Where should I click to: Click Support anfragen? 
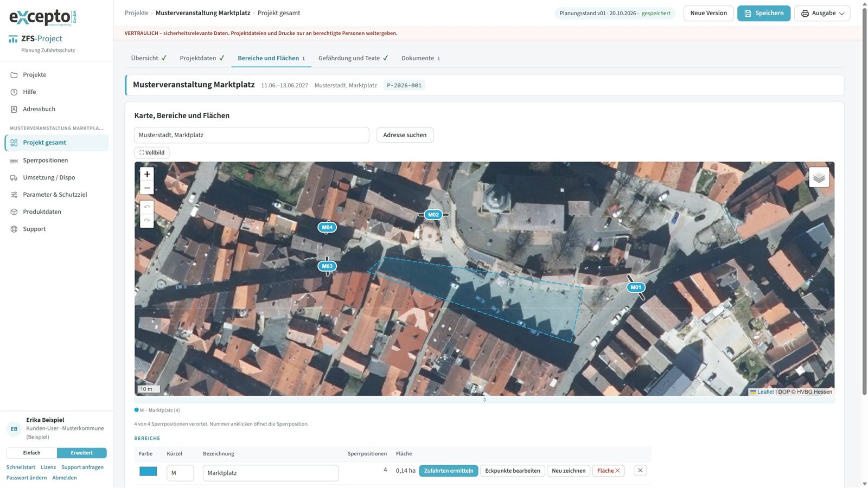(82, 467)
